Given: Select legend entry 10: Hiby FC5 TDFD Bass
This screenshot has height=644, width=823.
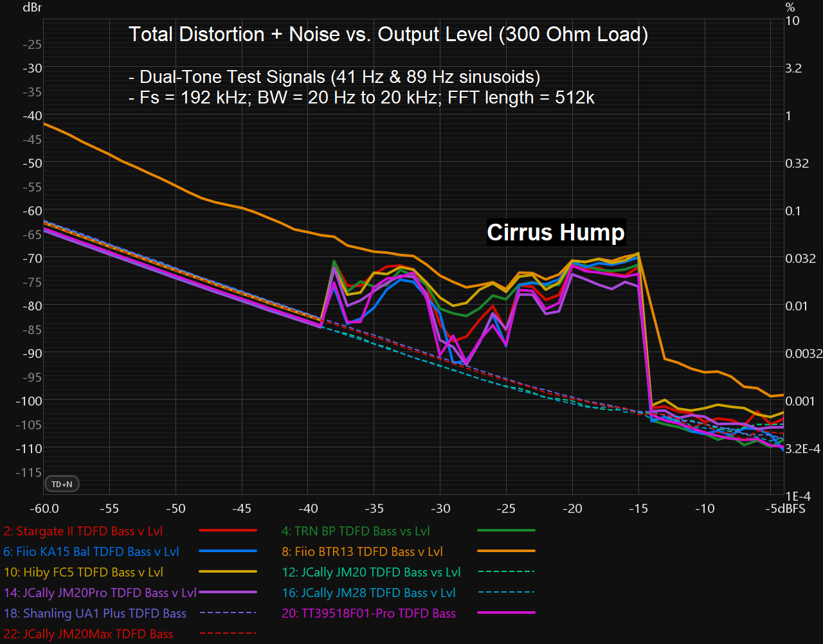Looking at the screenshot, I should (84, 573).
